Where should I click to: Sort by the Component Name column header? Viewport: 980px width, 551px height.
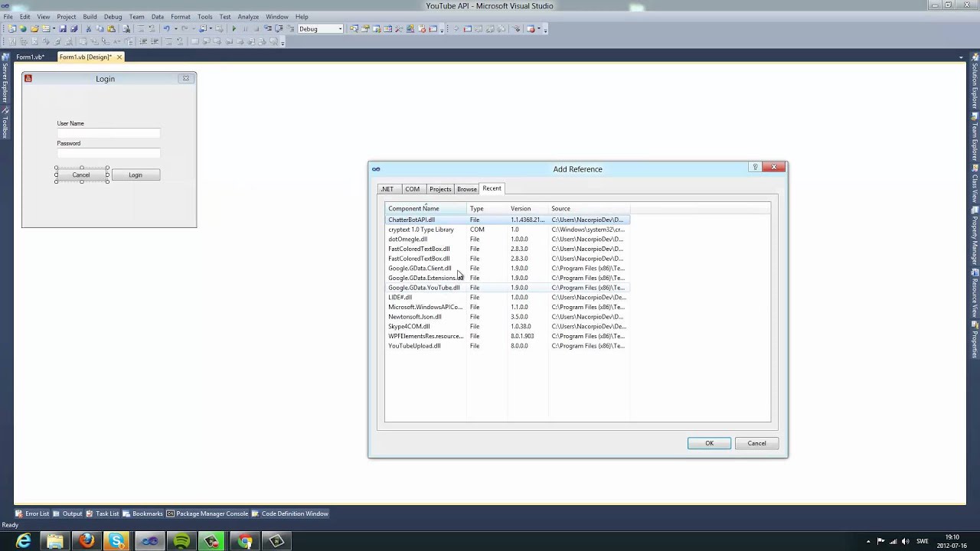[x=426, y=208]
